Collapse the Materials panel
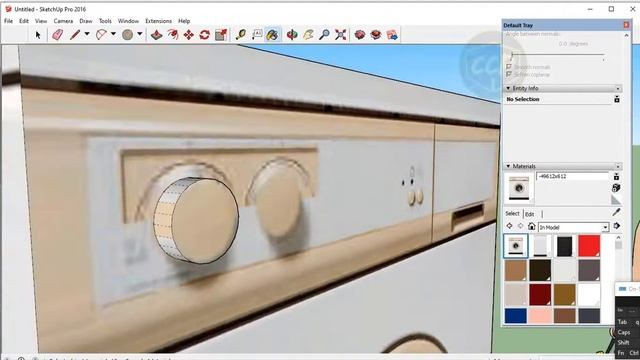640x360 pixels. pos(508,166)
